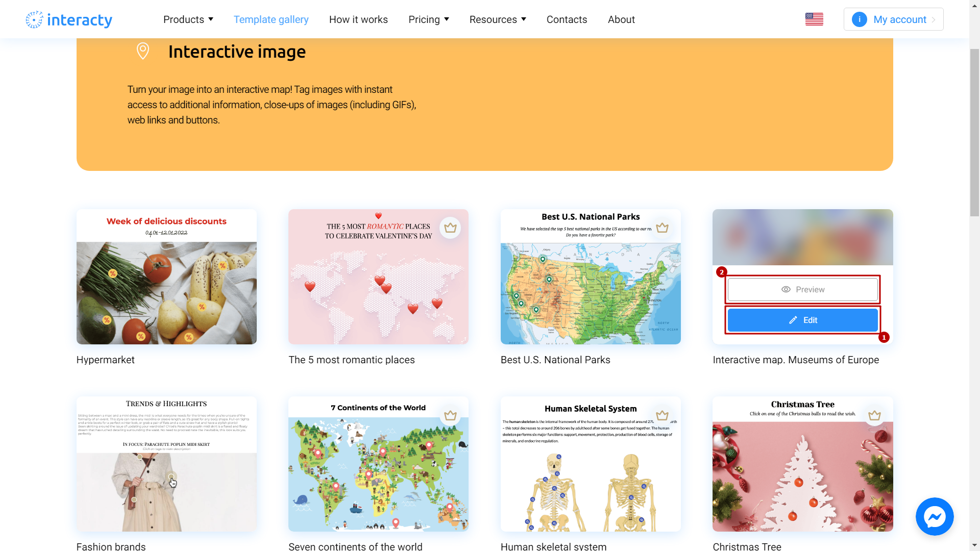Open the Products dropdown menu

[x=188, y=19]
